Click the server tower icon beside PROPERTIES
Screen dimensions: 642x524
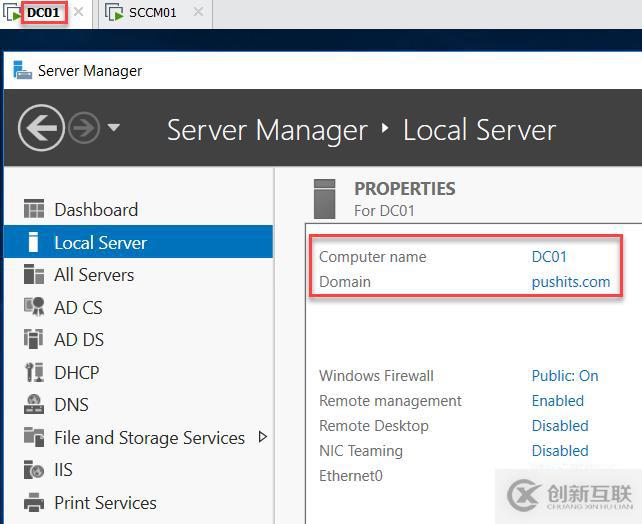[x=325, y=199]
